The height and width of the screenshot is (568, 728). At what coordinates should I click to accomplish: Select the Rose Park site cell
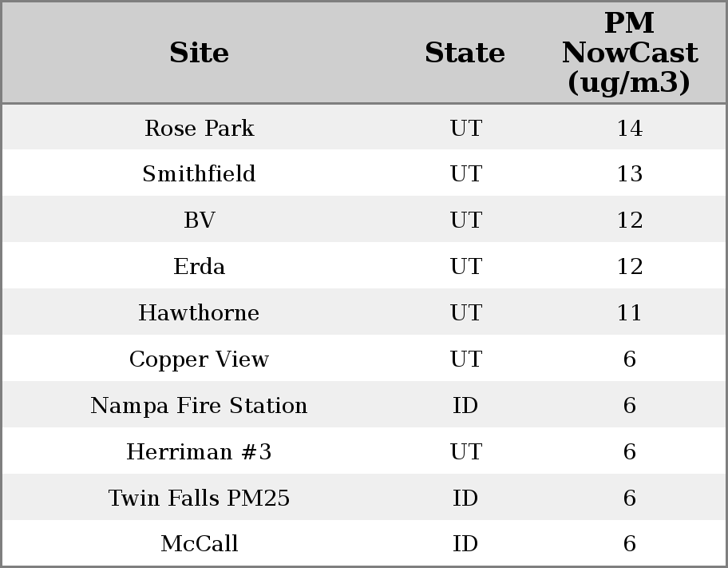tap(199, 128)
